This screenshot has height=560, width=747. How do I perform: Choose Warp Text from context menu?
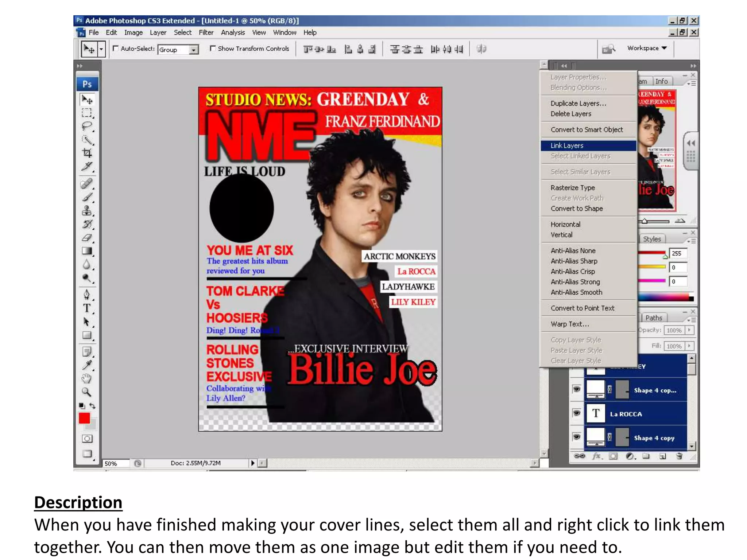tap(588, 324)
